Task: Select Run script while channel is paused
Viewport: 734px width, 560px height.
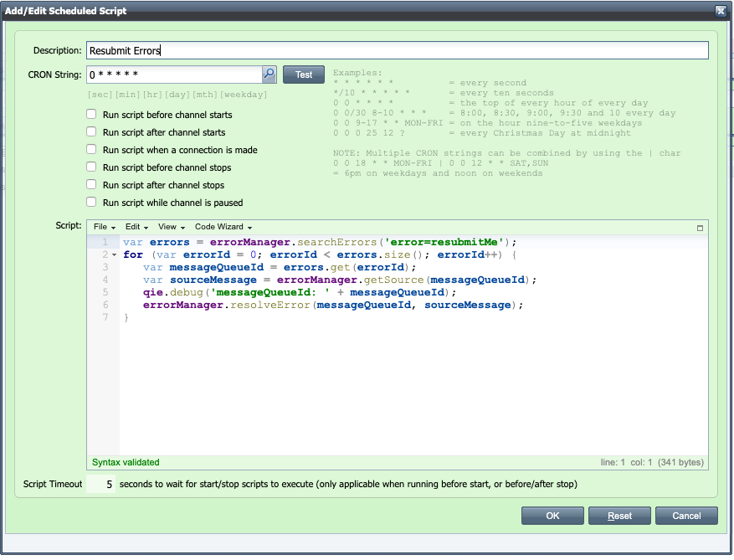Action: [x=91, y=203]
